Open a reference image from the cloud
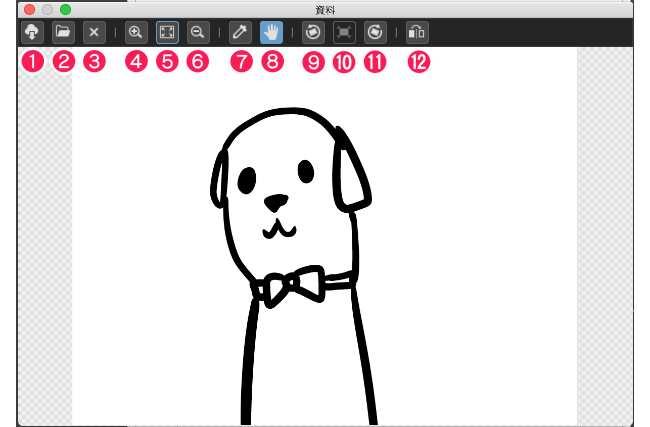Viewport: 650px width, 427px height. 32,31
